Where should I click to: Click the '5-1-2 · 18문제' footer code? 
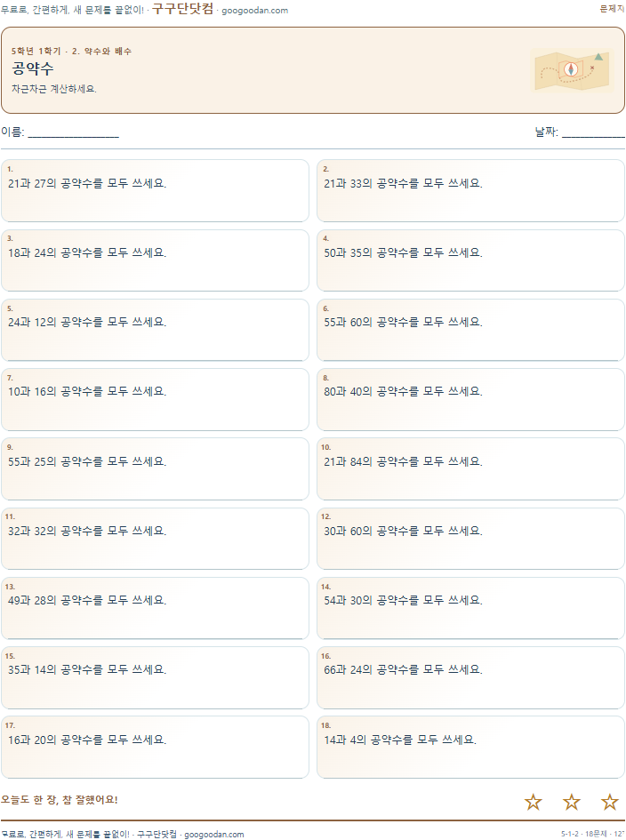[586, 834]
